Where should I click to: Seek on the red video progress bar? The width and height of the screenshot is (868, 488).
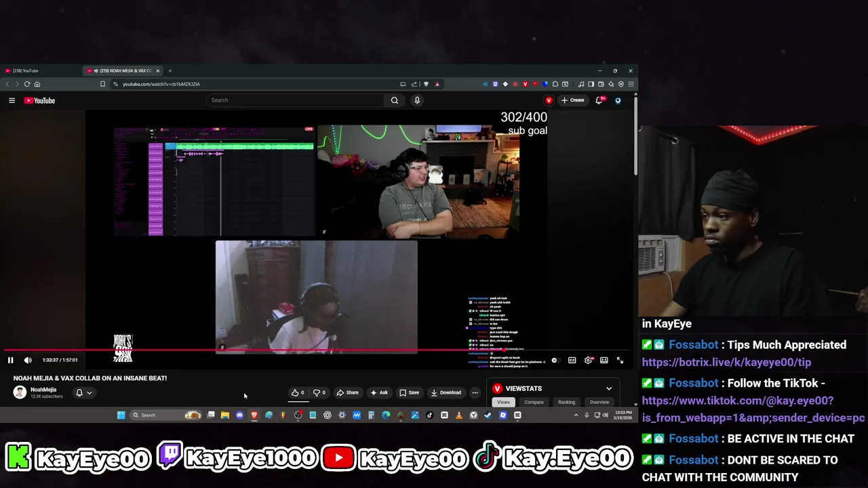[x=316, y=351]
